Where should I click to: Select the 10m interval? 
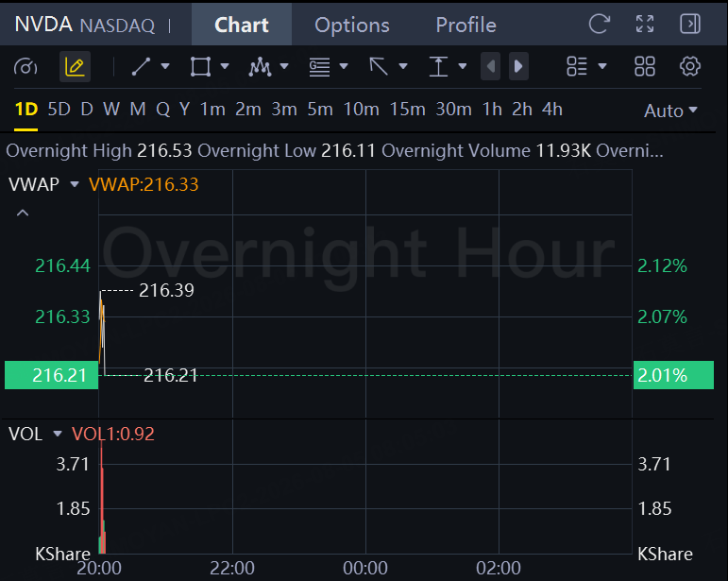tap(362, 110)
